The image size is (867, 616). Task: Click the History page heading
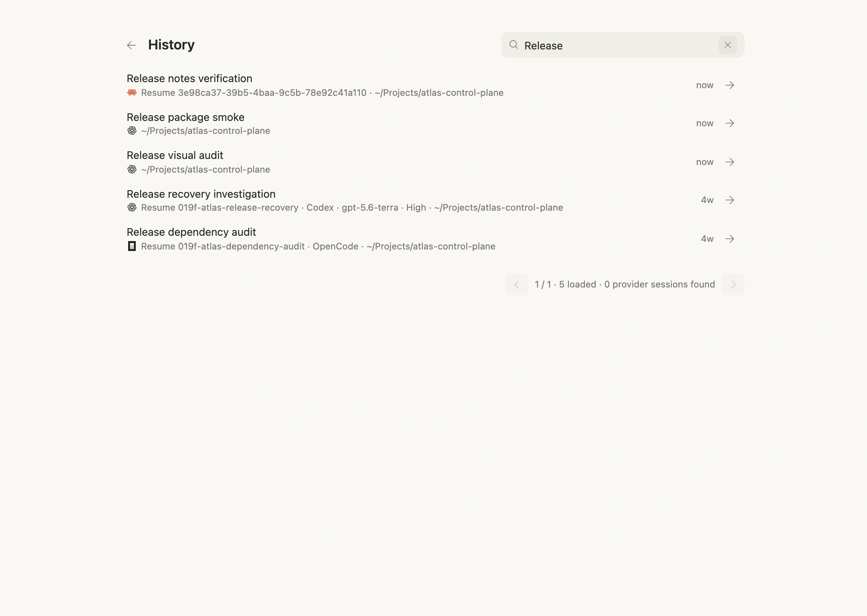click(171, 45)
